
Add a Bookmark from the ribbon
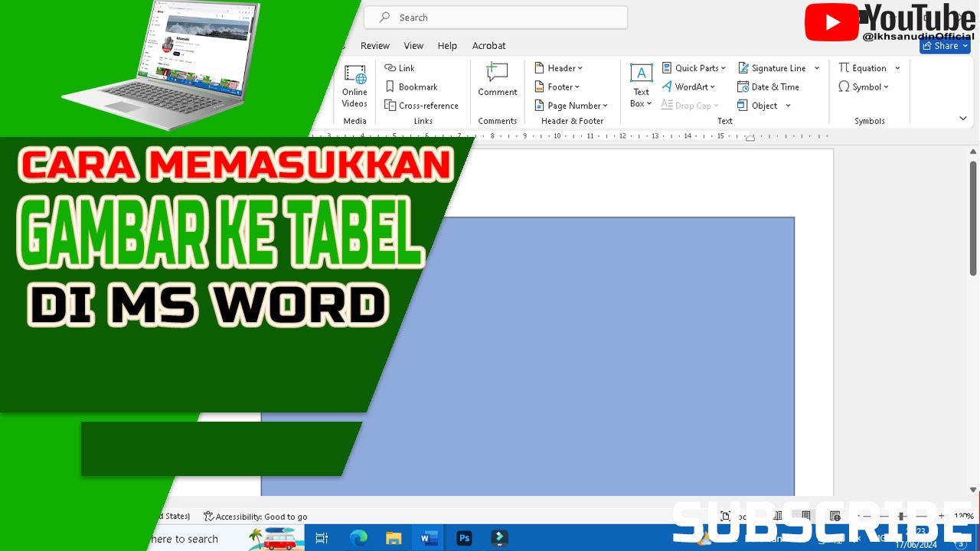tap(411, 87)
